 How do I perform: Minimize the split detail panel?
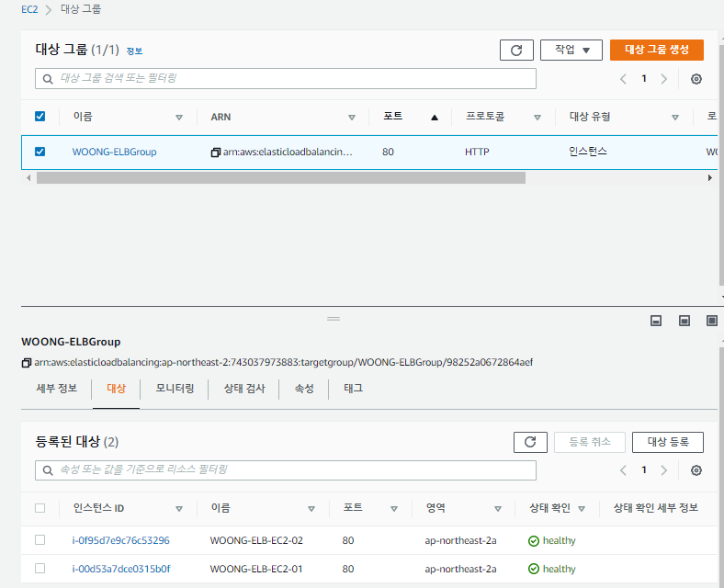[x=656, y=321]
